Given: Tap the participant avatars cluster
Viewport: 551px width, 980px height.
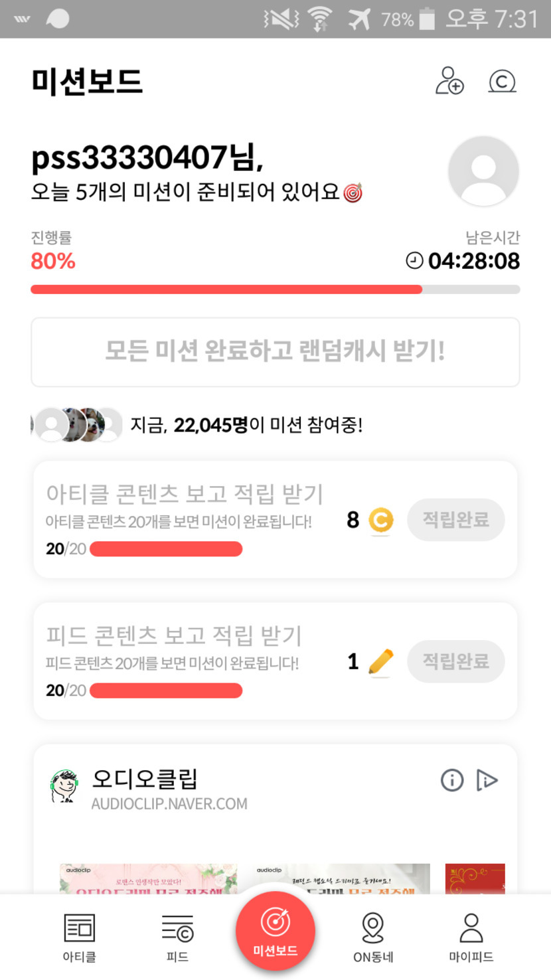Looking at the screenshot, I should click(77, 425).
